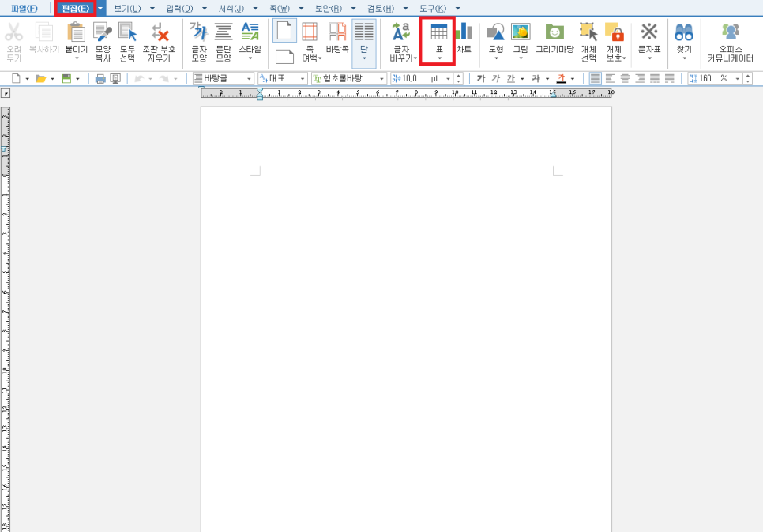Open 그리기마당 (Drawing gallery)
The height and width of the screenshot is (532, 763).
554,38
